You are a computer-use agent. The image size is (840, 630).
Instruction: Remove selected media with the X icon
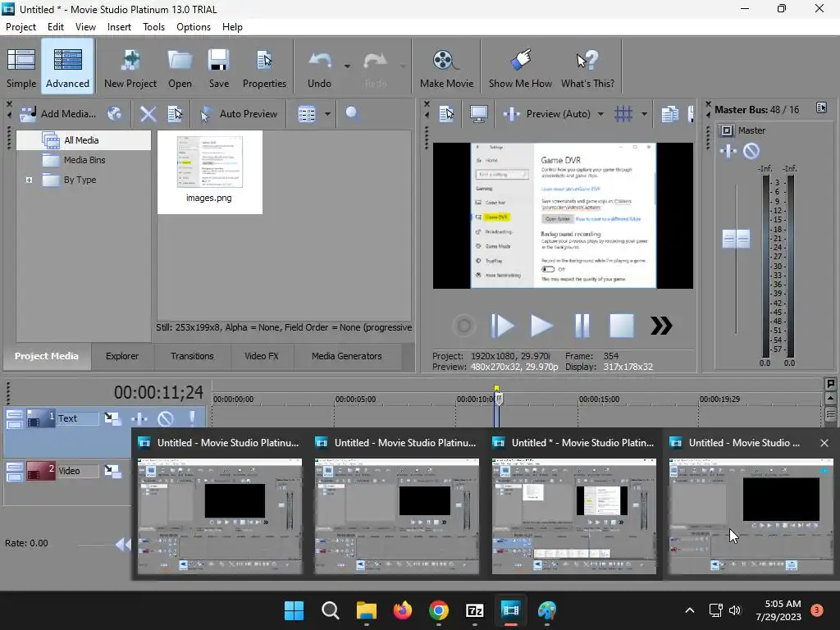(x=148, y=113)
